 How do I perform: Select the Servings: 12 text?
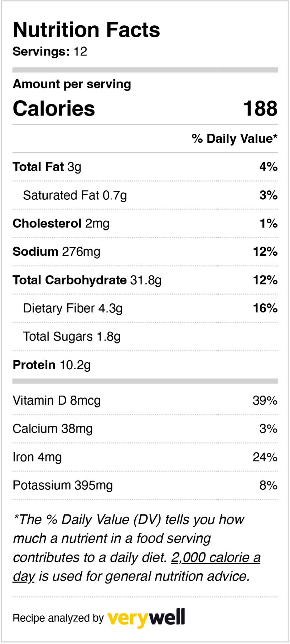click(x=50, y=52)
